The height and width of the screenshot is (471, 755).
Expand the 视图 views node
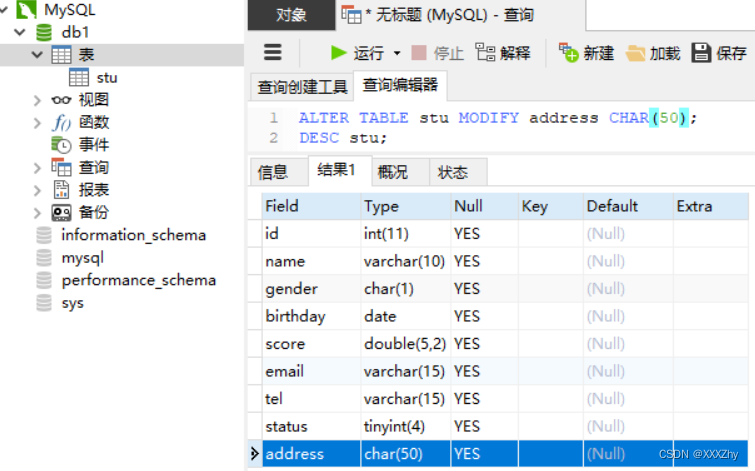coord(37,100)
